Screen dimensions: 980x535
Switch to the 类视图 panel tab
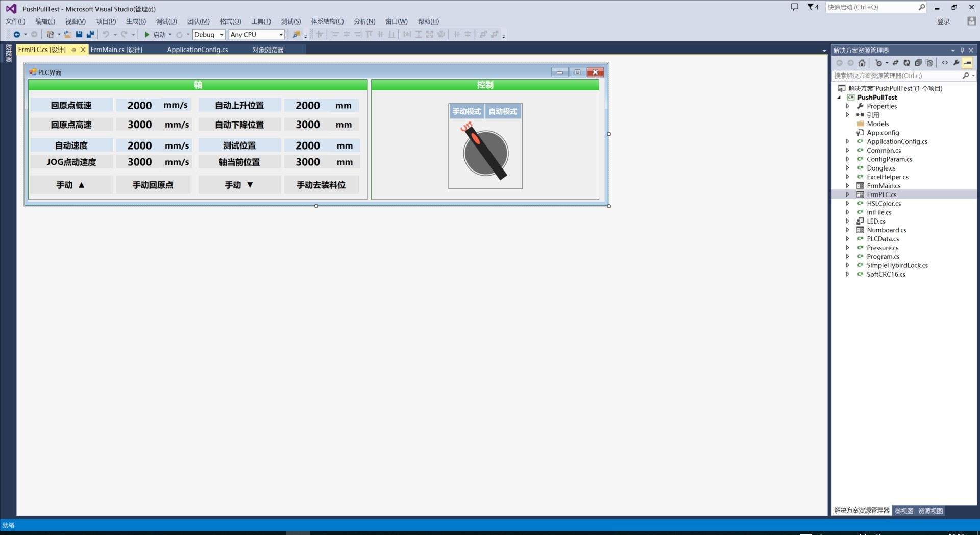[x=904, y=511]
